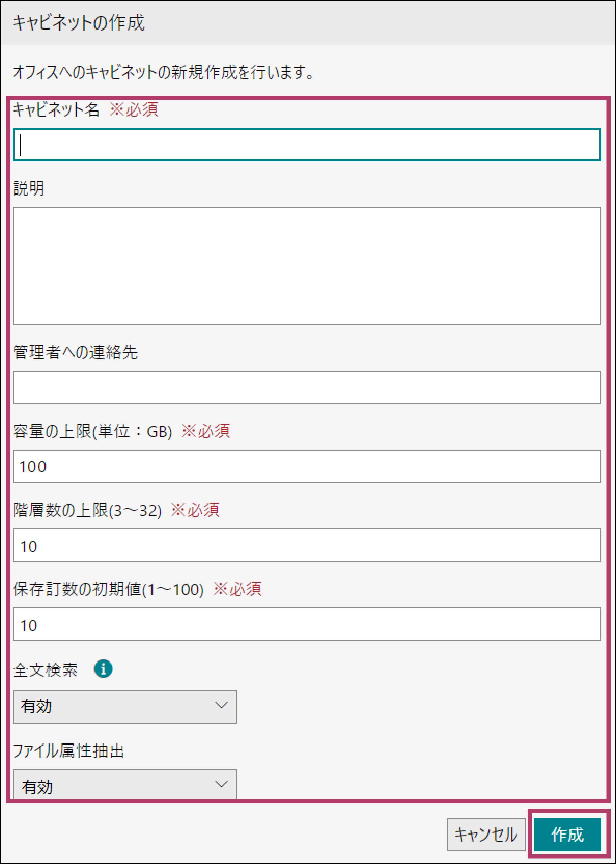Click the キャビネットの作成 dialog title
This screenshot has width=616, height=864.
(x=79, y=23)
